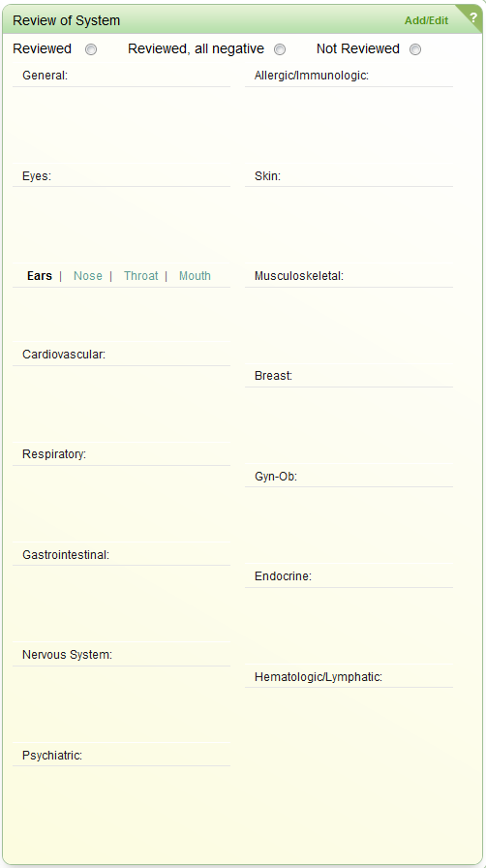The image size is (486, 868).
Task: Click the Add/Edit link
Action: (426, 21)
